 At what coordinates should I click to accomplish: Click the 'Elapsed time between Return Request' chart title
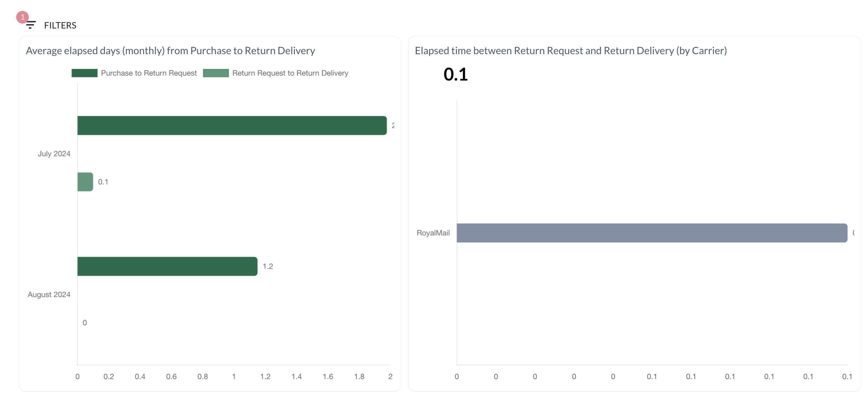(x=571, y=51)
